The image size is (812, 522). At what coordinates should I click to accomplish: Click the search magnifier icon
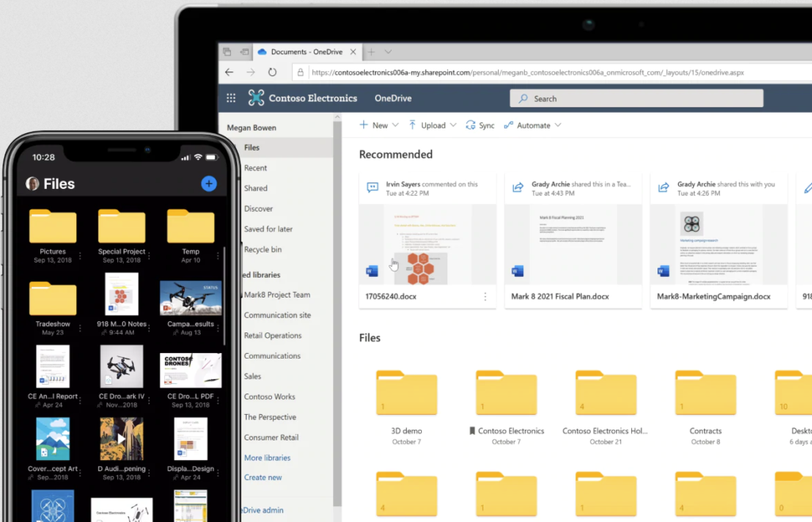(523, 98)
